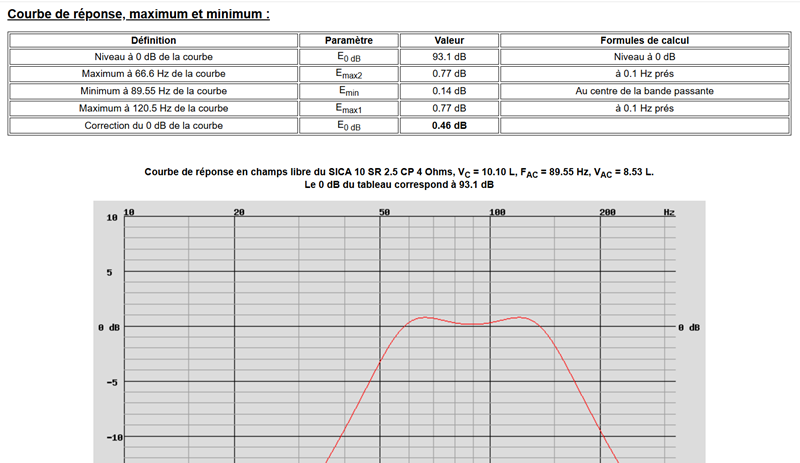
Task: Click 0.77 dB value in Emax2 row
Action: point(449,74)
